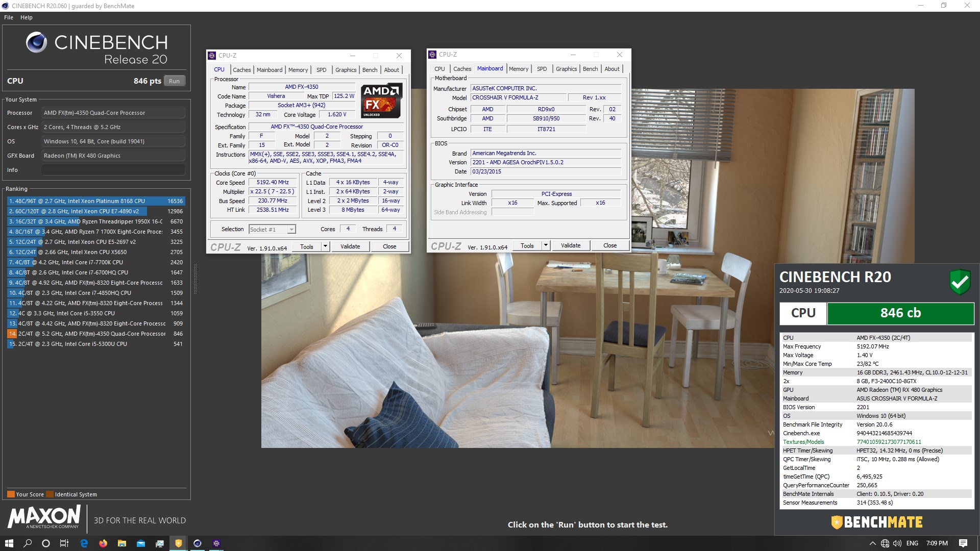Click the MAXON logo

tap(44, 517)
